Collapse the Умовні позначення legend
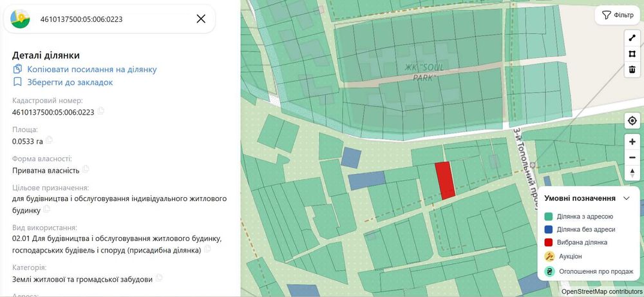The width and height of the screenshot is (644, 297). point(627,198)
